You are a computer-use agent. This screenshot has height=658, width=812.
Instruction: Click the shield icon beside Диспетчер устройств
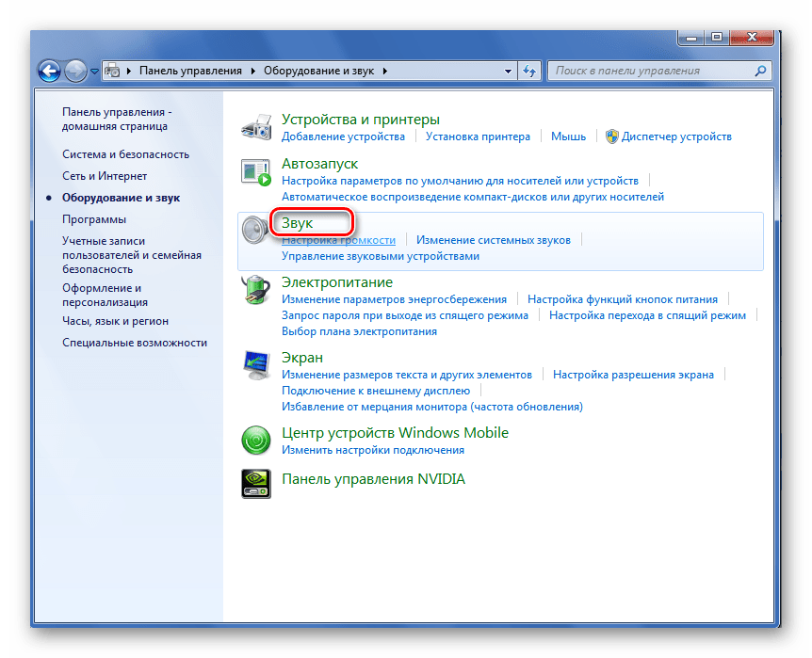click(x=611, y=136)
